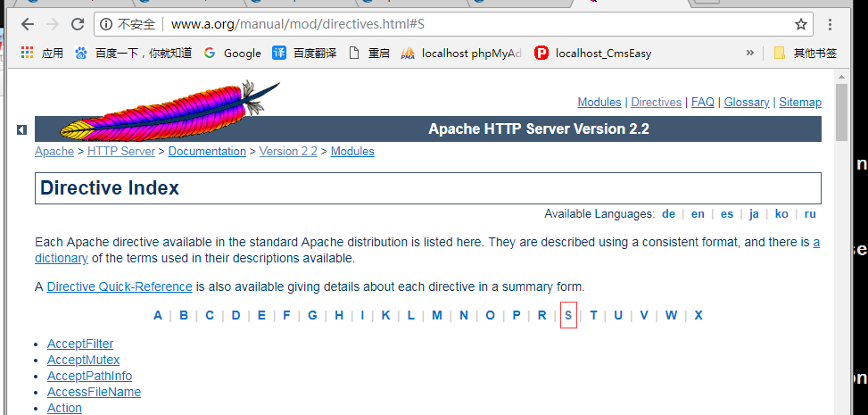Image resolution: width=868 pixels, height=415 pixels.
Task: Jump to letter K index
Action: click(x=386, y=315)
